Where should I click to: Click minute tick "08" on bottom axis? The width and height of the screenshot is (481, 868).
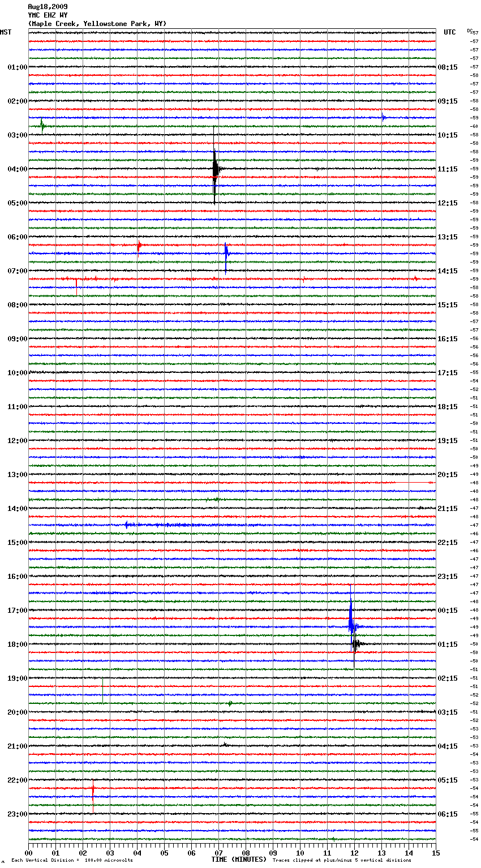point(246,853)
